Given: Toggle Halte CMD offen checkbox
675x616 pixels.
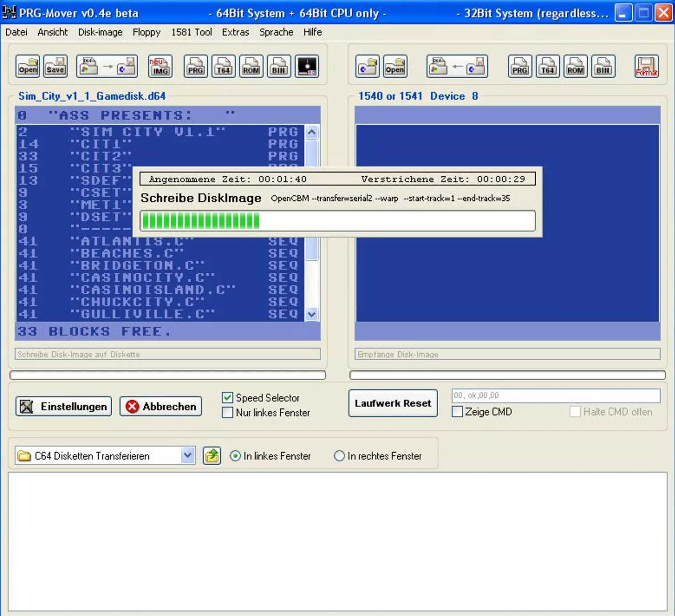Looking at the screenshot, I should pyautogui.click(x=575, y=411).
